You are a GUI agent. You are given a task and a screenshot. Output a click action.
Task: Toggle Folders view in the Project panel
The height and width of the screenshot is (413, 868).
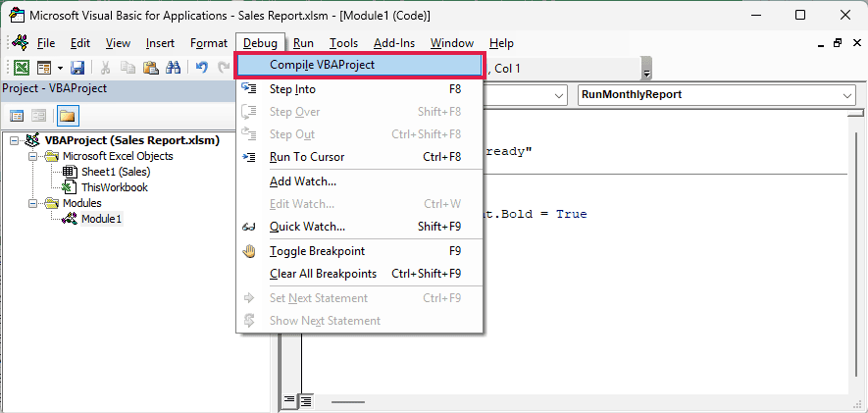pos(67,116)
